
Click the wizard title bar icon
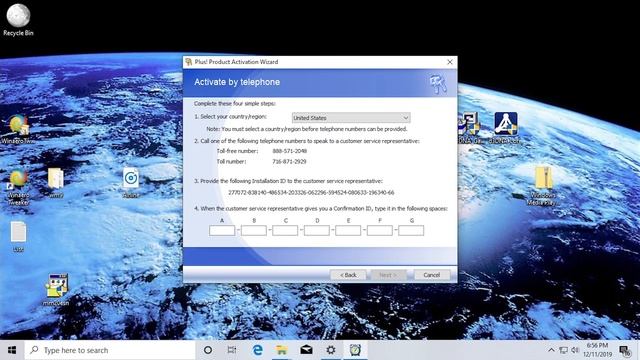coord(189,62)
